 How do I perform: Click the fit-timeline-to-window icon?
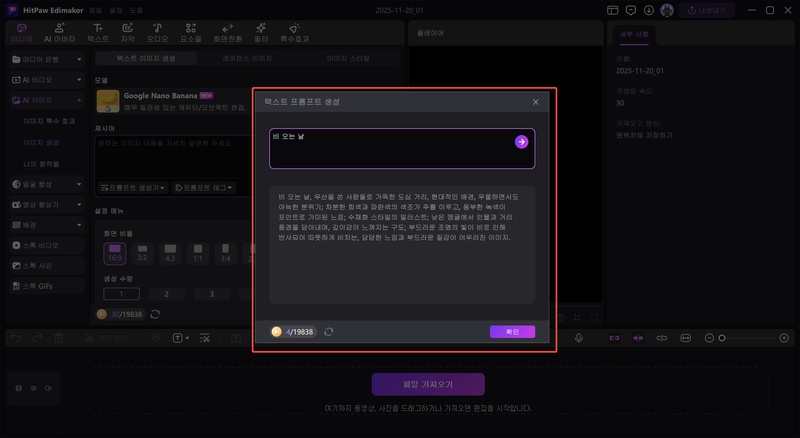coord(686,338)
